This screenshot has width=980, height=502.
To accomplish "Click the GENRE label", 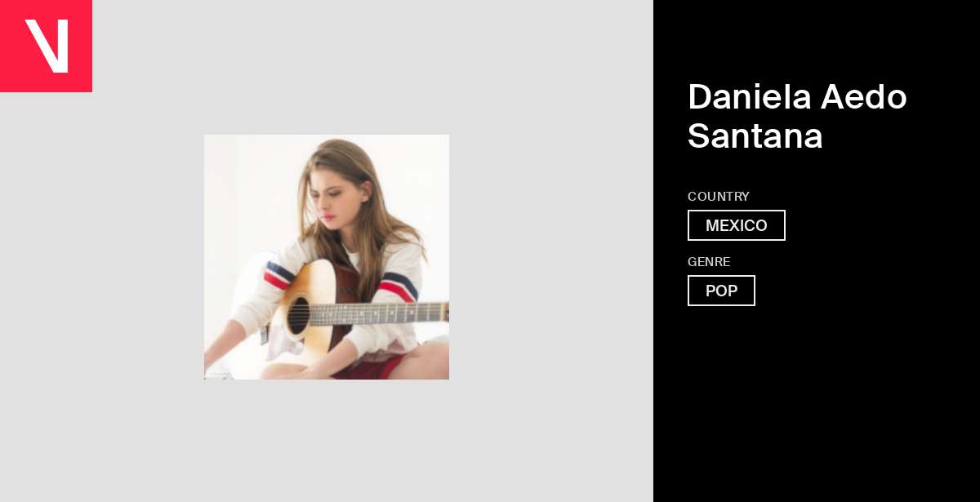I will (x=709, y=262).
